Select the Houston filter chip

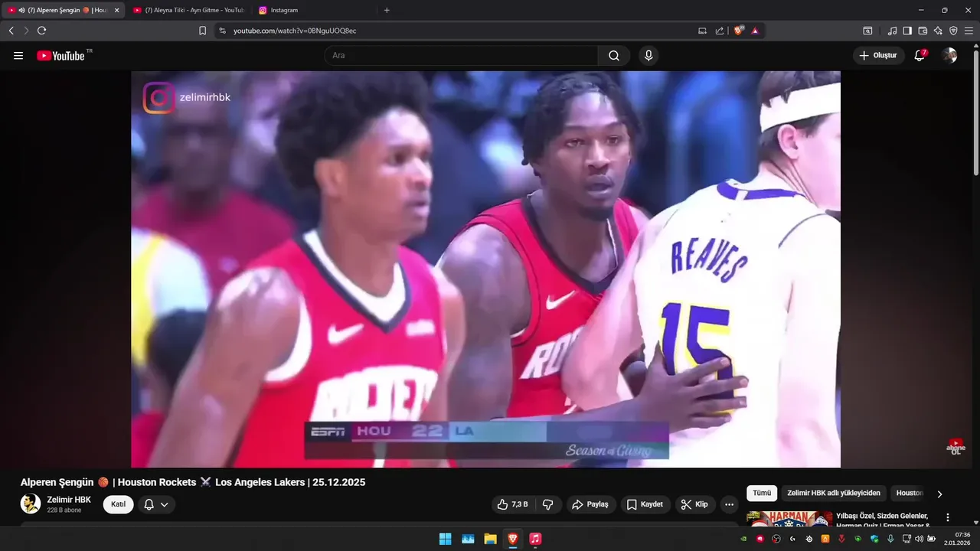(x=910, y=494)
